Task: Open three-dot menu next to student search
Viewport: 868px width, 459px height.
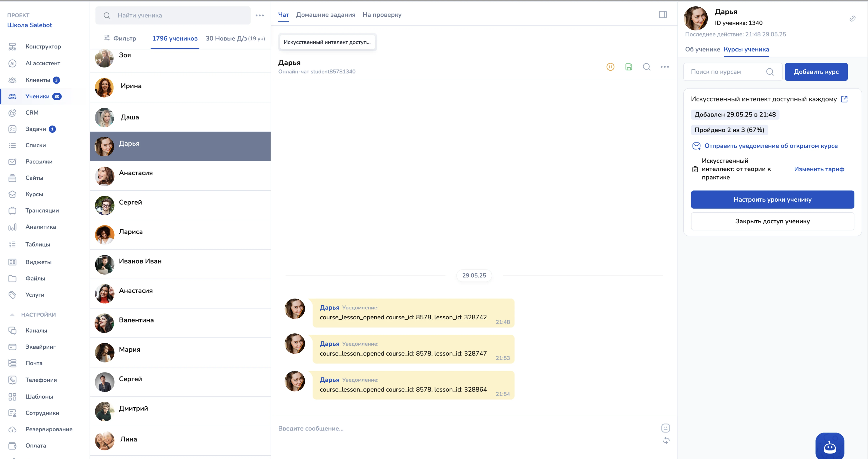Action: click(x=259, y=15)
